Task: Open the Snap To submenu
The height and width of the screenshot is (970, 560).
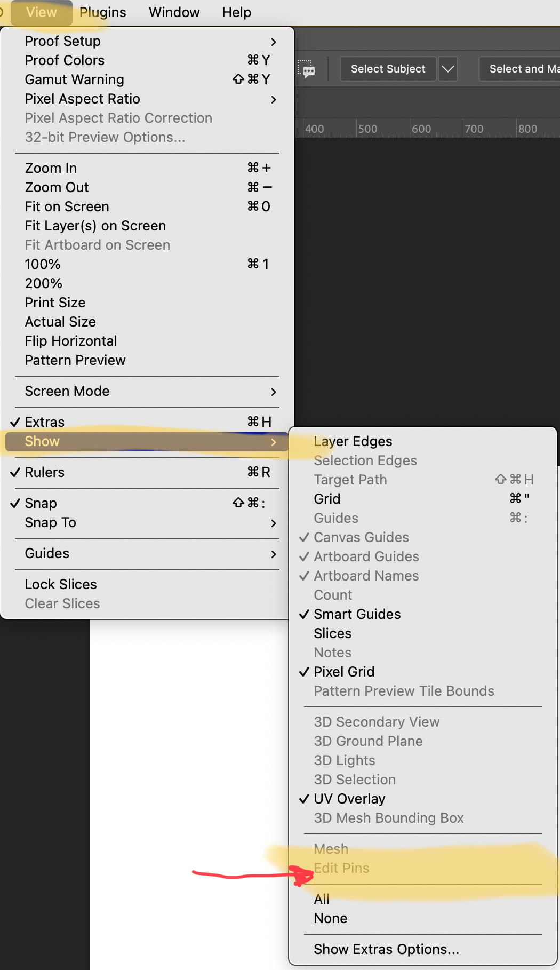Action: [x=51, y=523]
